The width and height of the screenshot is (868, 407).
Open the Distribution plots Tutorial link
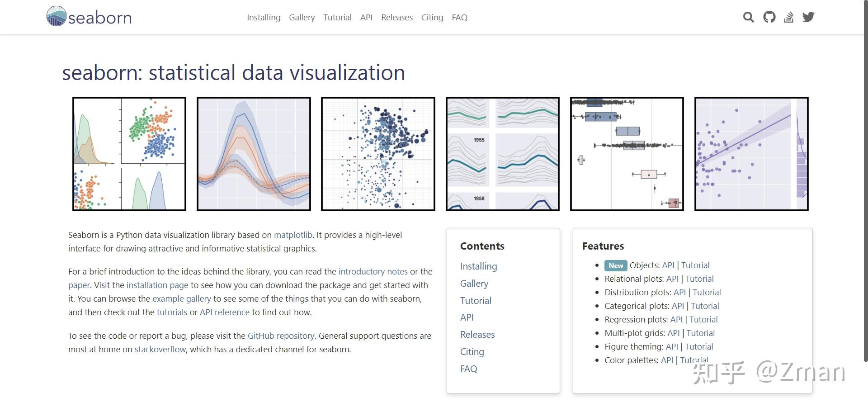707,292
